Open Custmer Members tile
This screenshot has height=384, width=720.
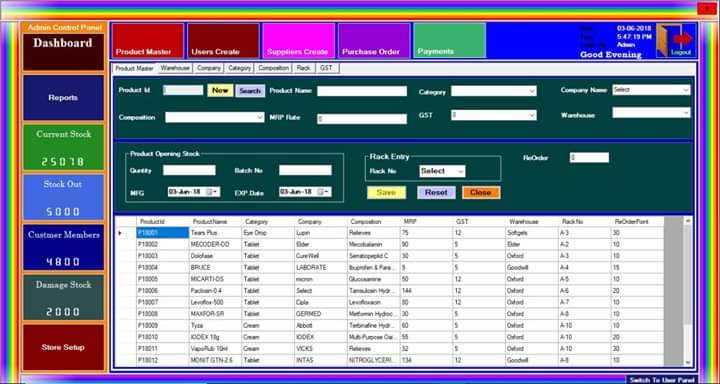click(x=63, y=248)
